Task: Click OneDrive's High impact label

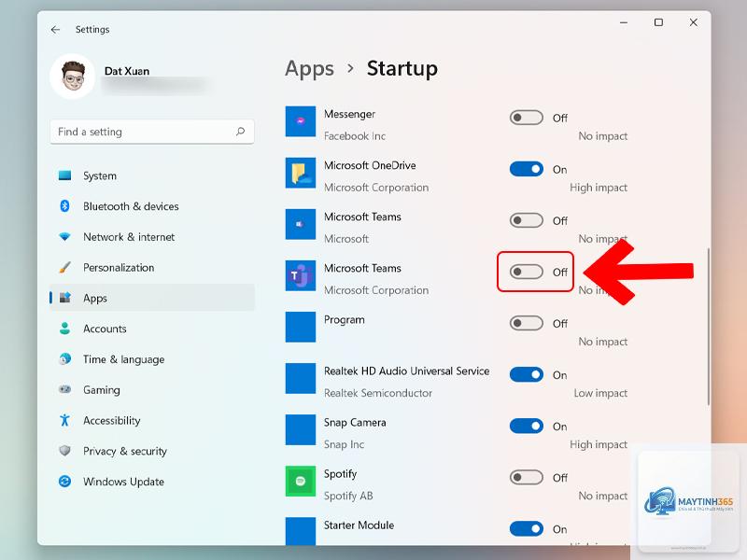Action: [x=599, y=188]
